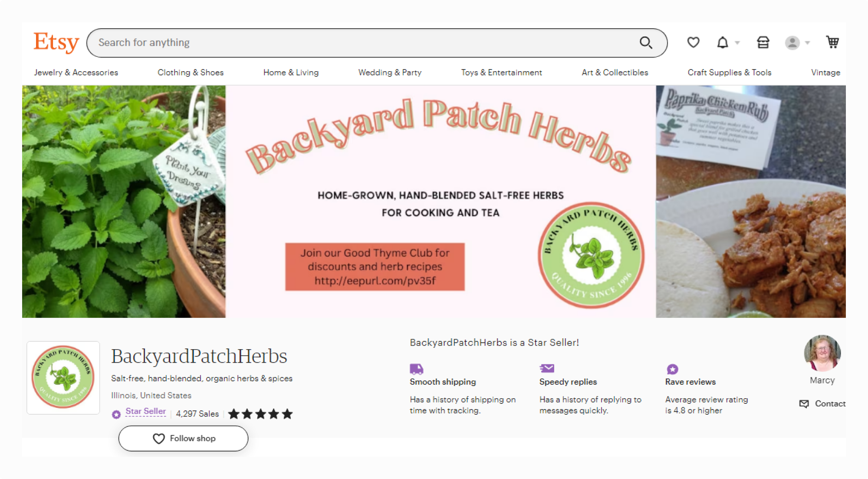Expand the account menu arrow
Screen dimensions: 868x479
(807, 43)
